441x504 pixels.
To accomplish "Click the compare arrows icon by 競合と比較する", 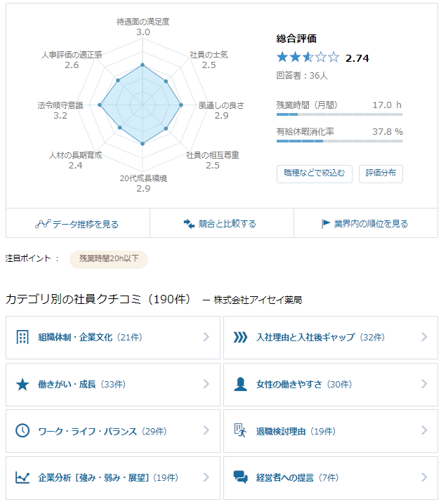I will (189, 224).
